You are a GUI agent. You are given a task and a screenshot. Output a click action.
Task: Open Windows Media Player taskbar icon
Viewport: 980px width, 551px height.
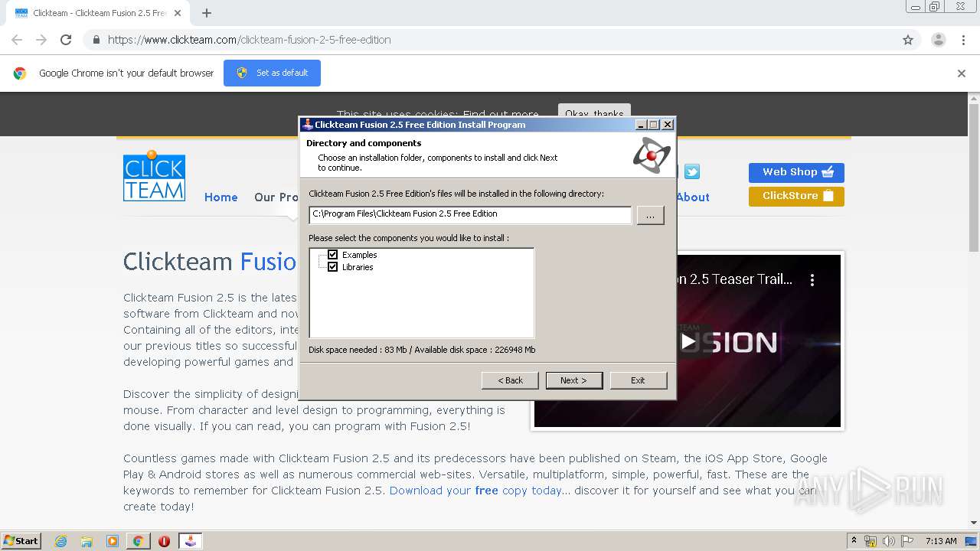pos(113,541)
